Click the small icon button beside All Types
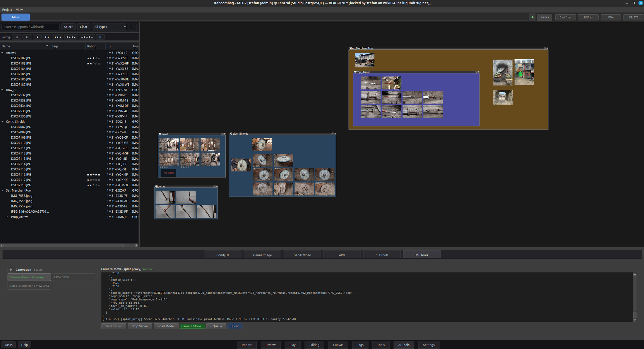The image size is (644, 349). [x=133, y=27]
